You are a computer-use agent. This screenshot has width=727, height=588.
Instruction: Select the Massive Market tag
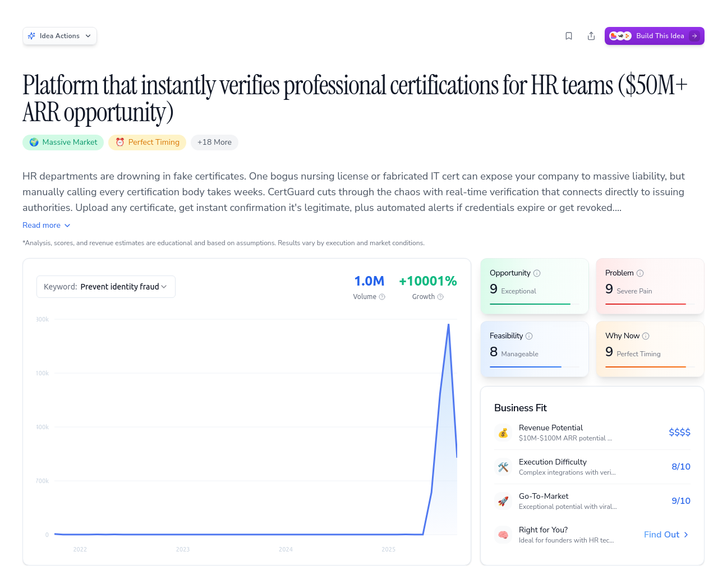tap(63, 142)
